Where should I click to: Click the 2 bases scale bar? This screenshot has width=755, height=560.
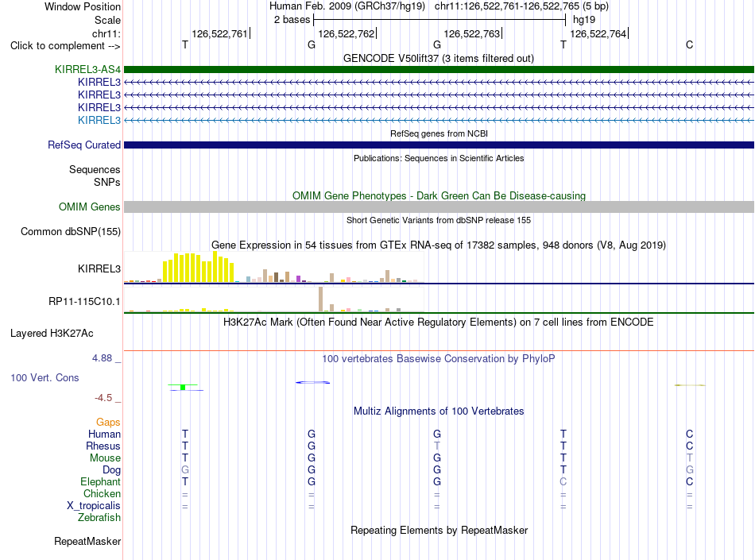[439, 20]
